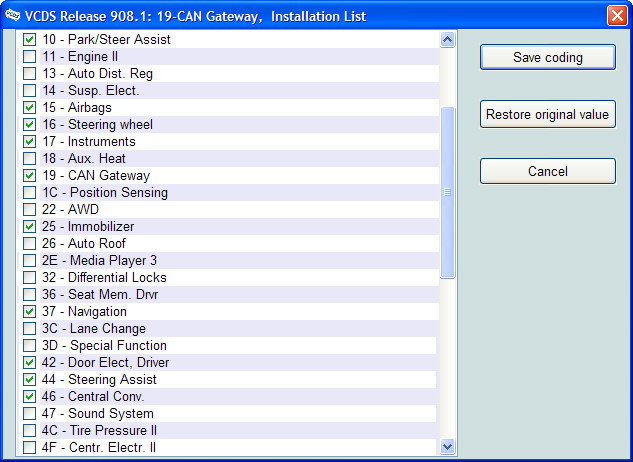Uncheck the 42 - Door Elect, Driver checkbox
The image size is (633, 462).
(x=29, y=363)
